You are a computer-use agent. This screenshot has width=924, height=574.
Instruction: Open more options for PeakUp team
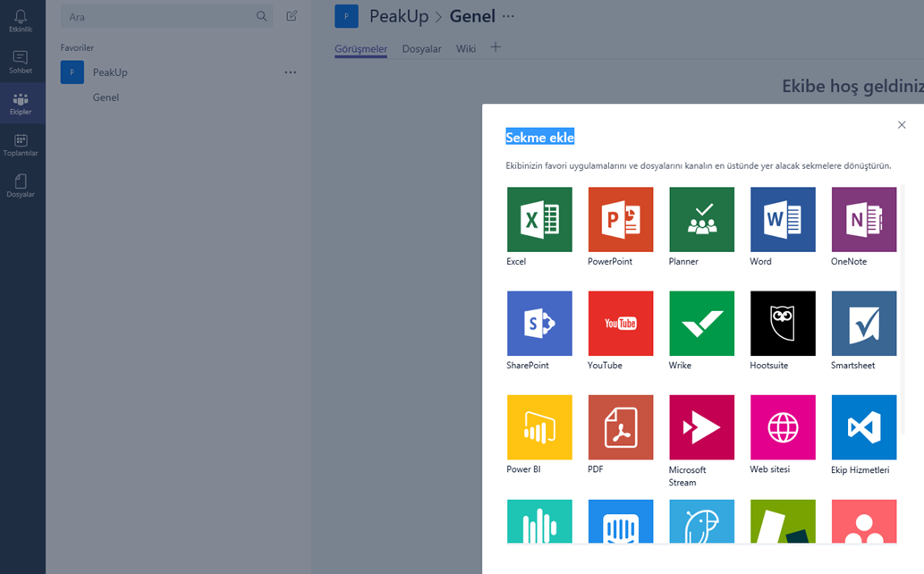tap(291, 72)
